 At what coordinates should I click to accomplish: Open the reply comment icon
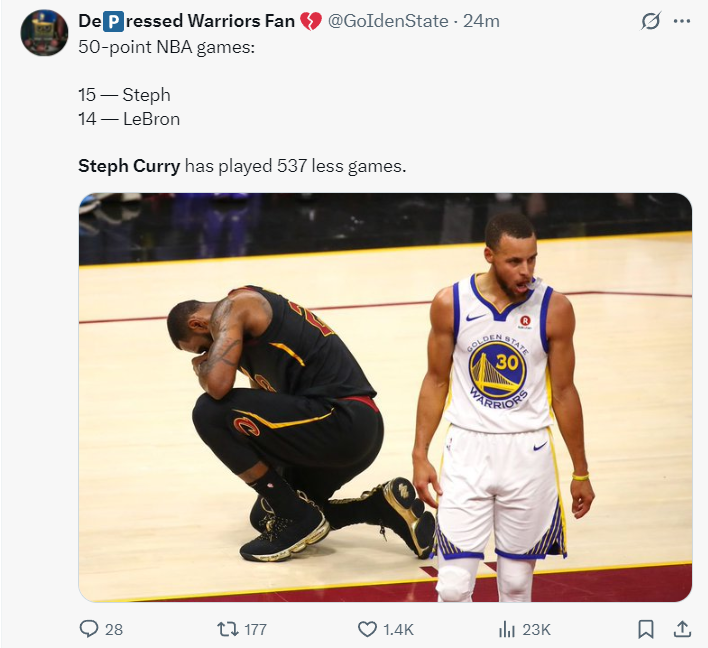tap(88, 629)
